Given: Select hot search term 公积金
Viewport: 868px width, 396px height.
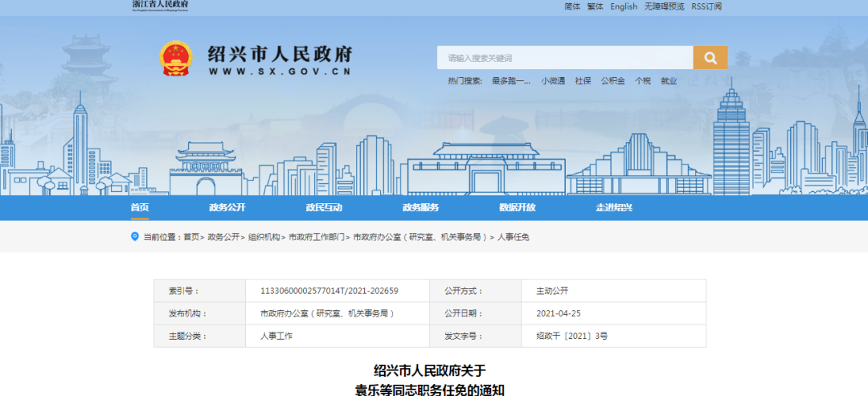Looking at the screenshot, I should 612,81.
